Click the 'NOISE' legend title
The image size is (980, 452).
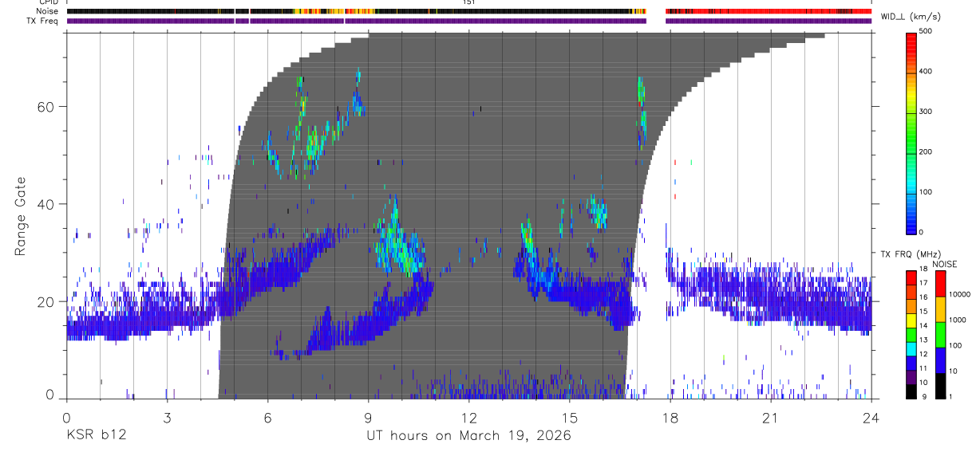click(946, 264)
